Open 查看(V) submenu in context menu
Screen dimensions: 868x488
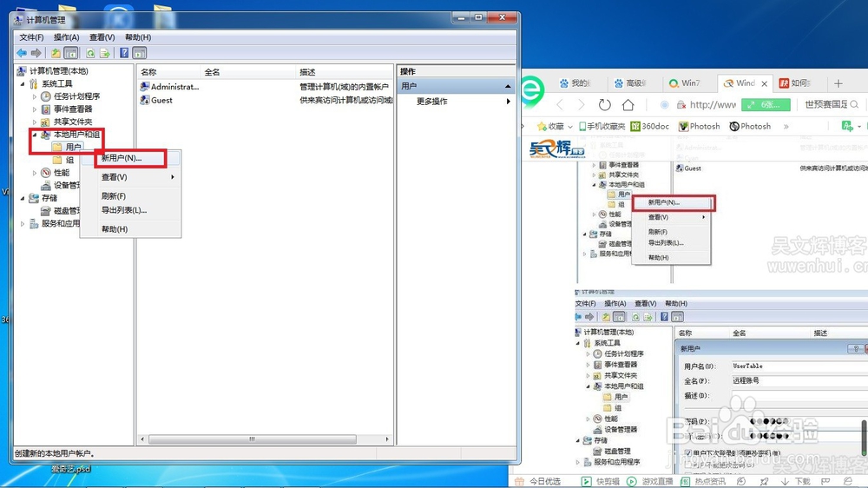131,177
